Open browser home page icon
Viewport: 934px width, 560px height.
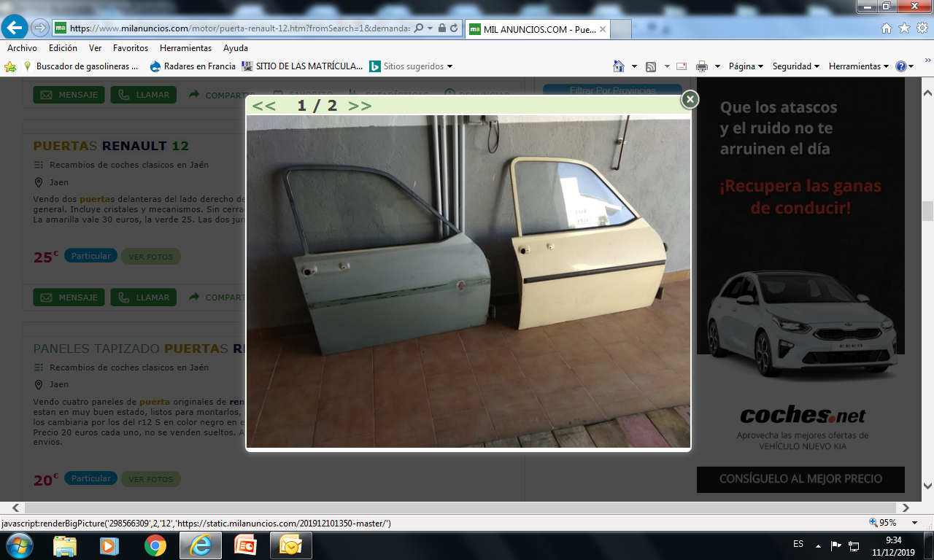pyautogui.click(x=886, y=28)
